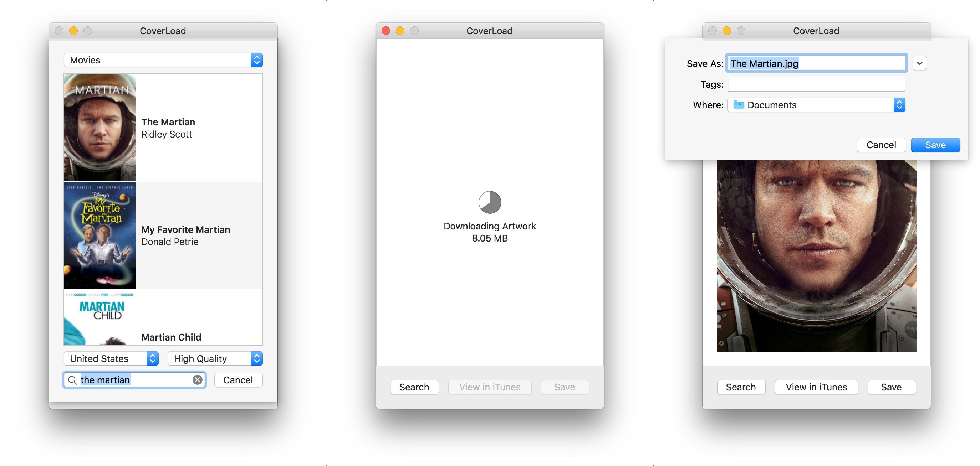Click Search in the downloading window

point(415,387)
